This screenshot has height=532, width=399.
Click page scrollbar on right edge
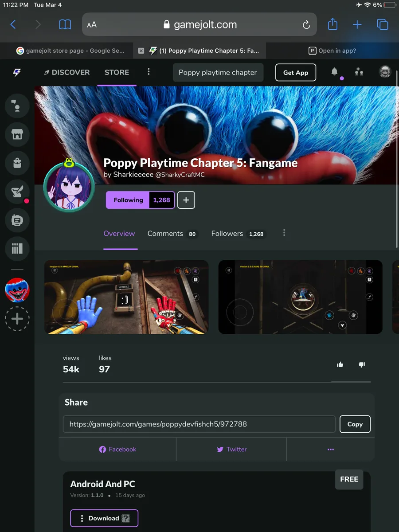396,160
